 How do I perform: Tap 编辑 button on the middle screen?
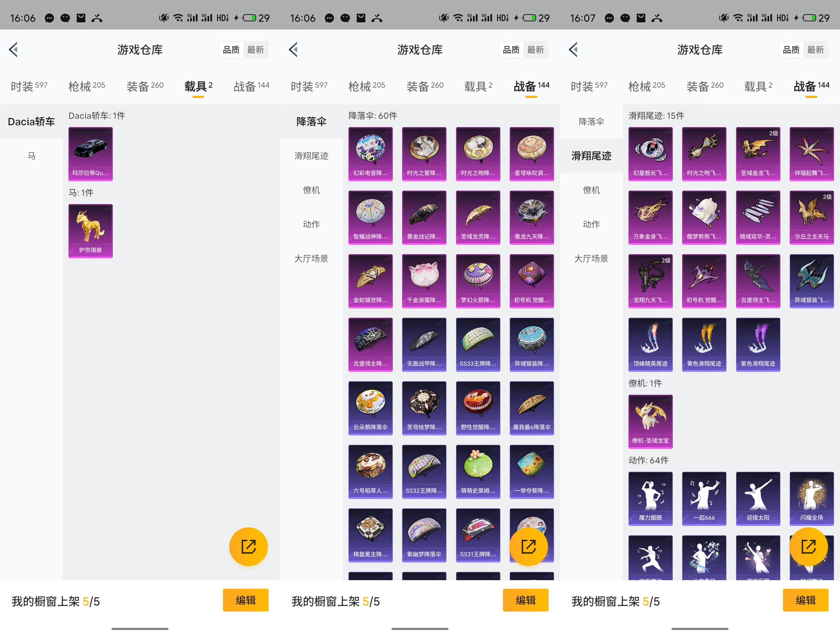click(526, 600)
